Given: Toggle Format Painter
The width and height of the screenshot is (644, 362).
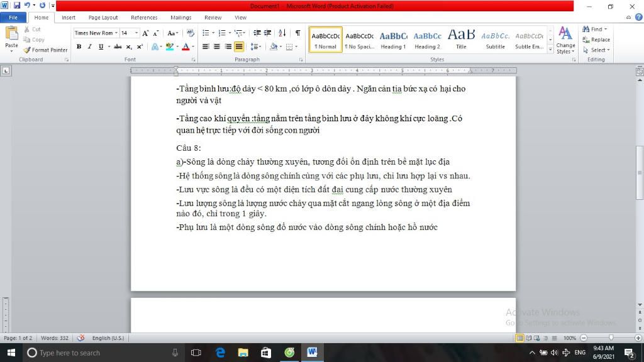Looking at the screenshot, I should [x=45, y=50].
